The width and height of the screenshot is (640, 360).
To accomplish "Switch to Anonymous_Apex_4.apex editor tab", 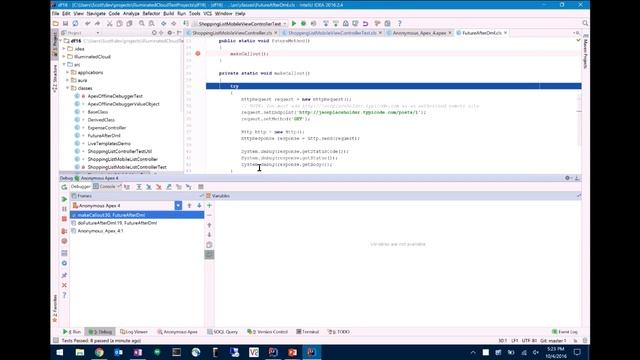I will 419,33.
